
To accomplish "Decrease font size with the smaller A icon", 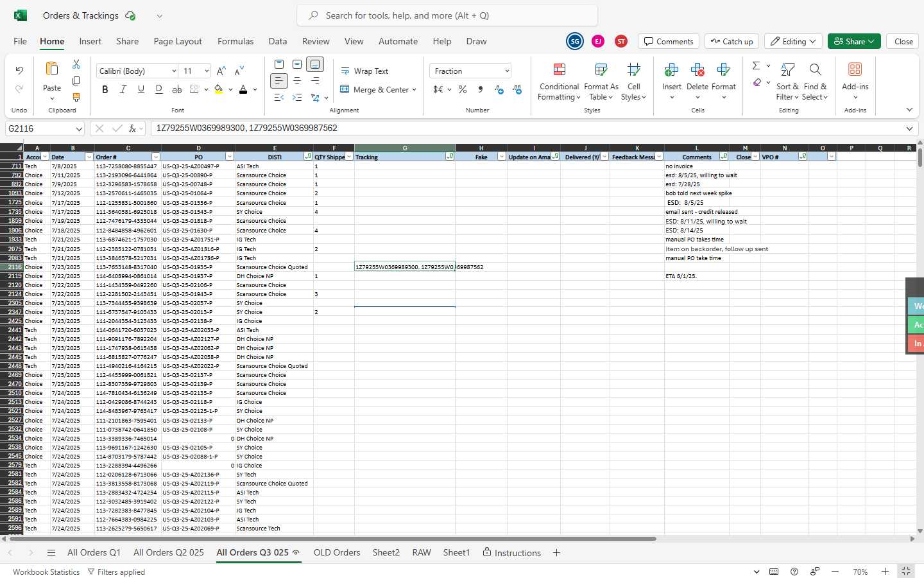I will point(239,71).
